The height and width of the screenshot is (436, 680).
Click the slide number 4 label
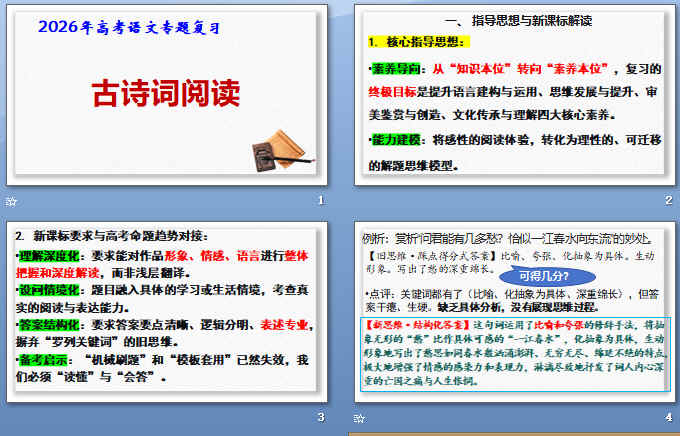669,417
